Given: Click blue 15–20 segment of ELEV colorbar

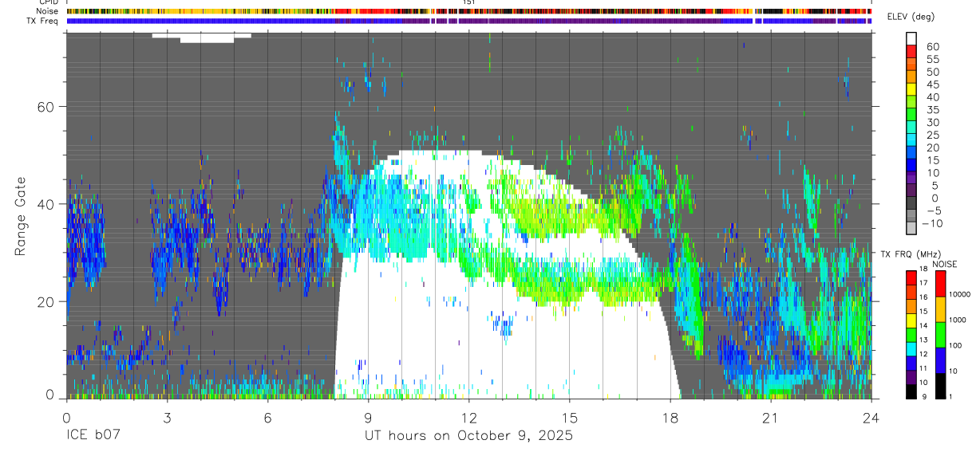Looking at the screenshot, I should pos(911,151).
